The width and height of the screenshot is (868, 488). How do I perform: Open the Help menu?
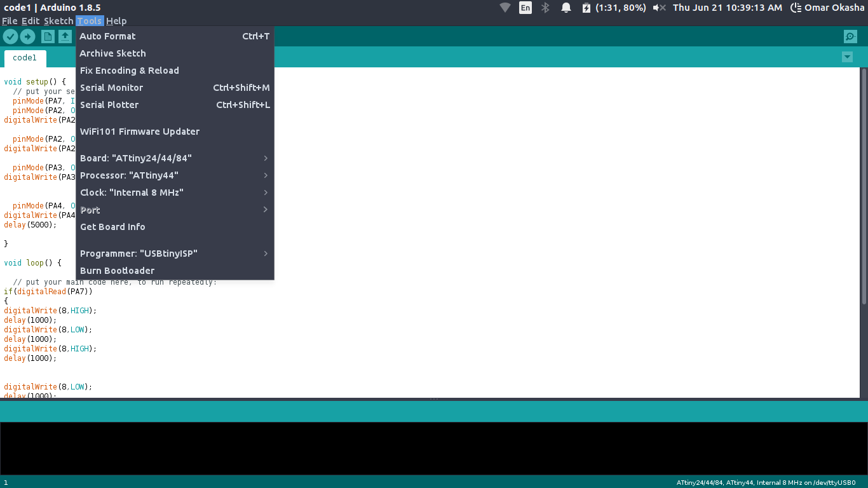116,21
